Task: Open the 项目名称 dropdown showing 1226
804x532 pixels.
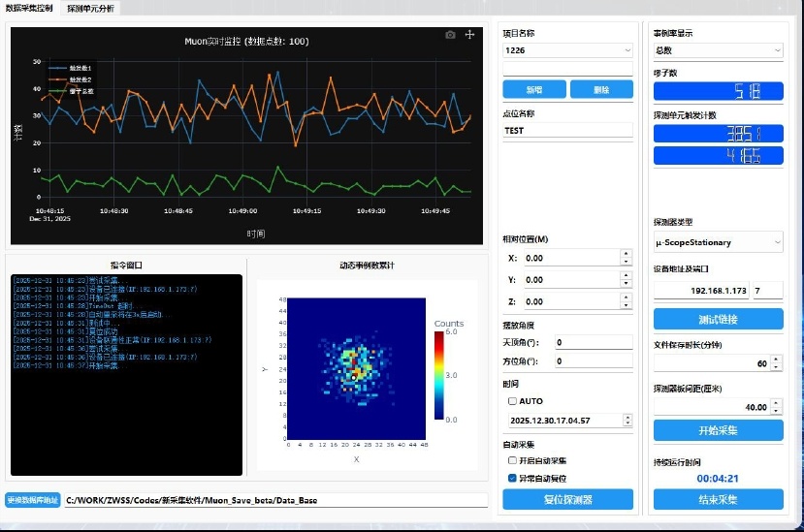Action: click(x=567, y=49)
